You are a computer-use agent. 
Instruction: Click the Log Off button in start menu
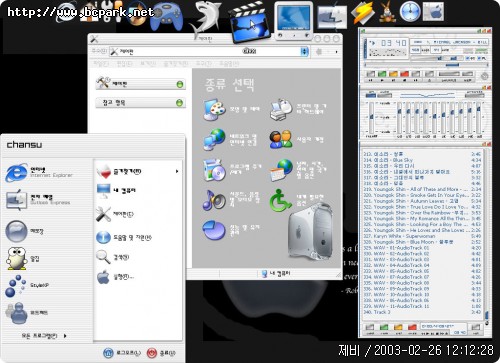coord(122,353)
